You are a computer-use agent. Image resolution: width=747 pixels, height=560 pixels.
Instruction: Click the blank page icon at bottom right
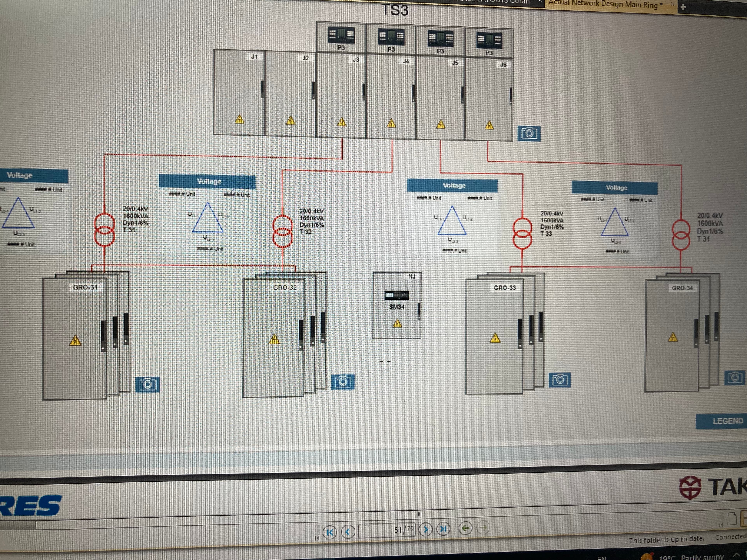(732, 519)
